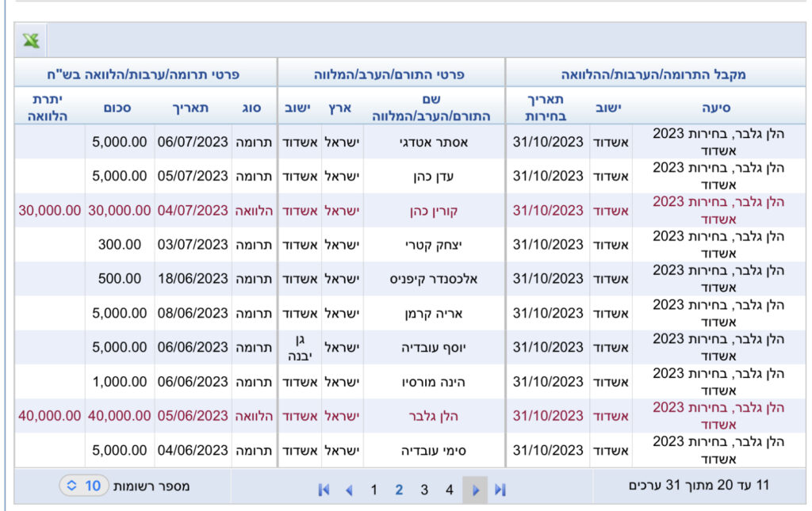Select page 2 in pagination

[399, 490]
